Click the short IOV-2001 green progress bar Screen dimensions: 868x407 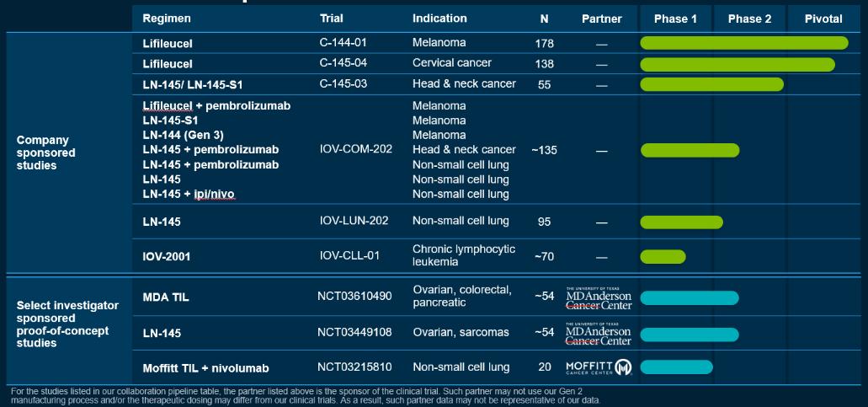coord(663,256)
